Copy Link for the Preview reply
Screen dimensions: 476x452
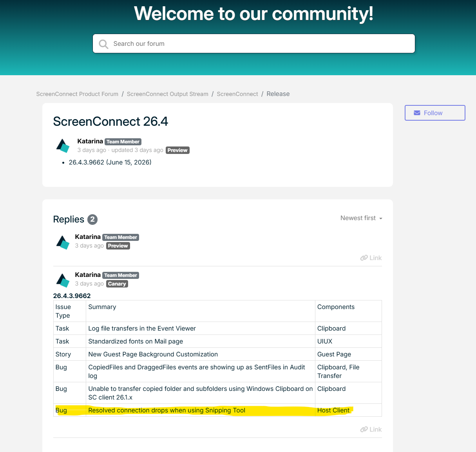371,258
